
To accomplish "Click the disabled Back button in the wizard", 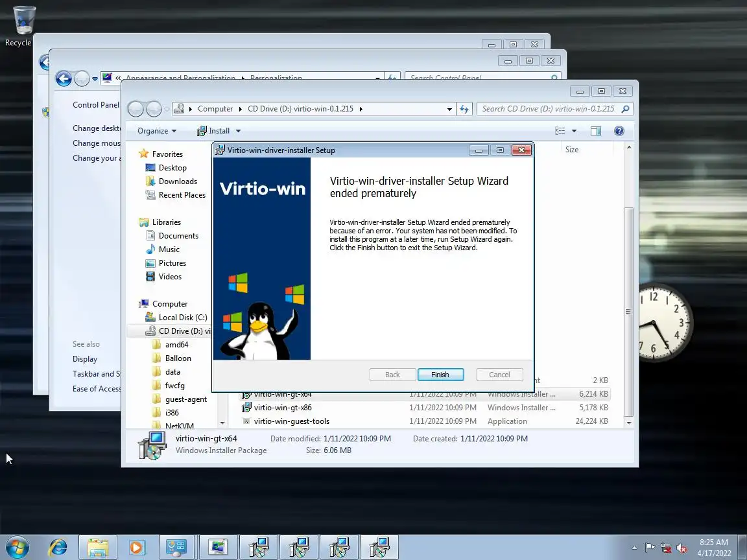I will point(392,375).
